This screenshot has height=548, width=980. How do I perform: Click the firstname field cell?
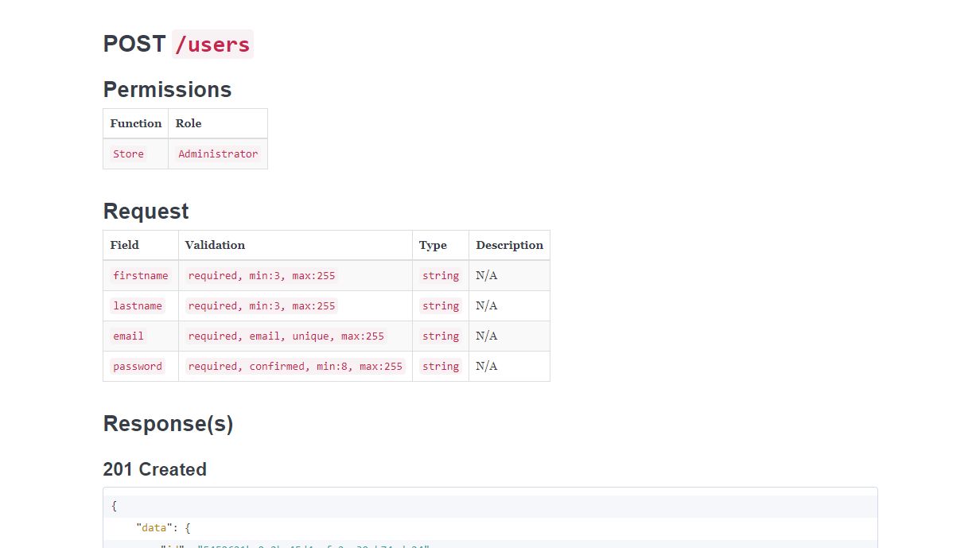[x=141, y=275]
